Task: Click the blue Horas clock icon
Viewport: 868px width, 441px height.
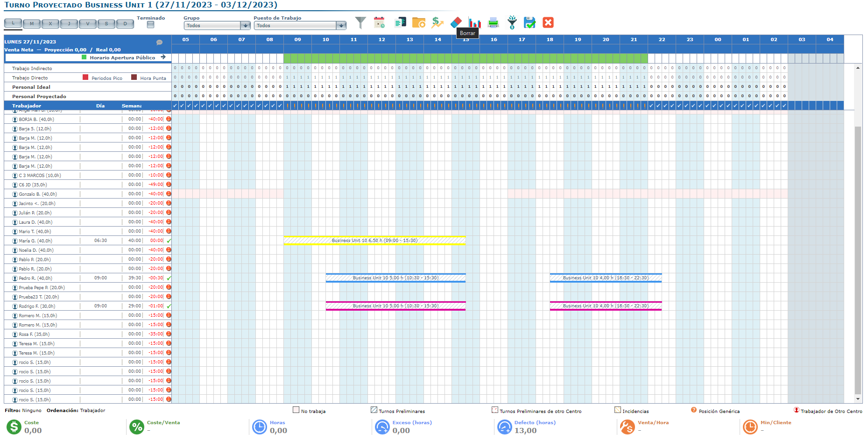Action: coord(259,427)
